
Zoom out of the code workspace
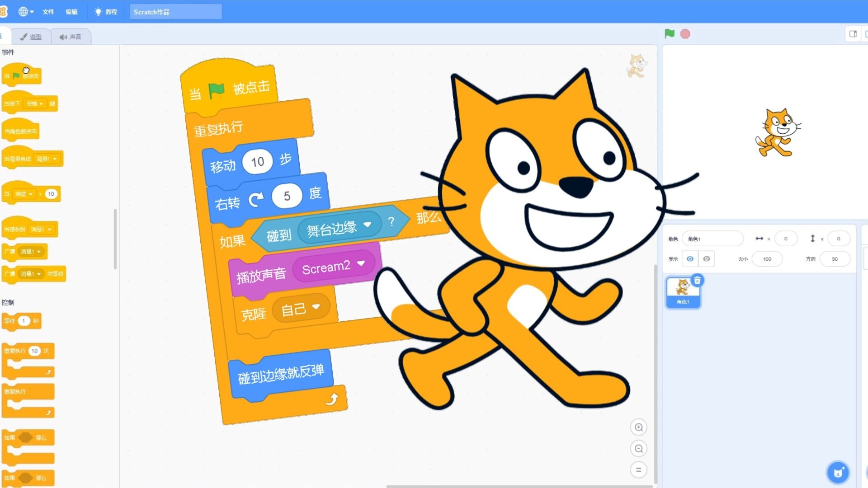(x=638, y=448)
